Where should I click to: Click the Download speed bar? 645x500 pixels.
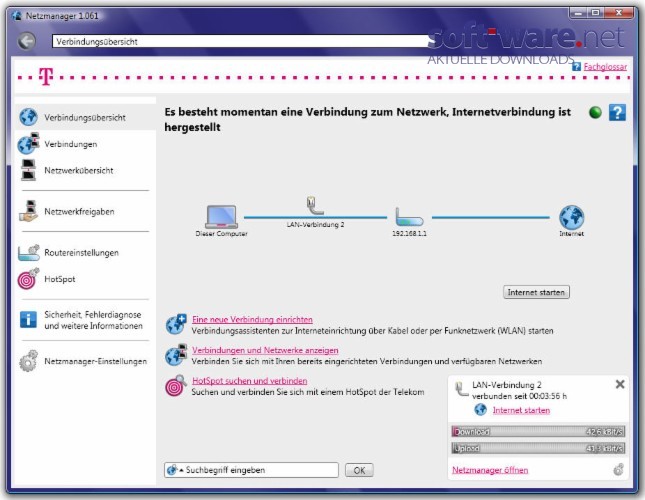[538, 431]
